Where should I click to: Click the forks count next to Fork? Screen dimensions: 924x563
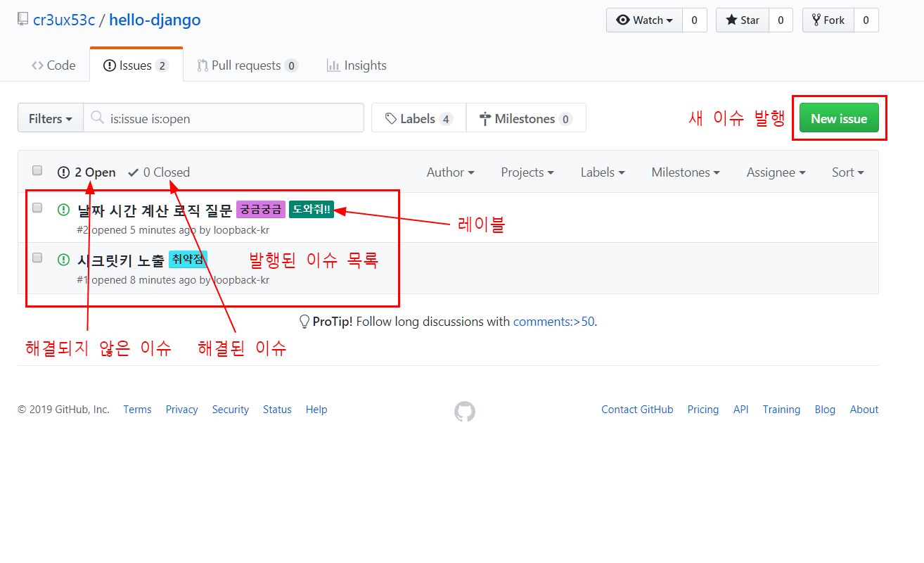coord(866,20)
